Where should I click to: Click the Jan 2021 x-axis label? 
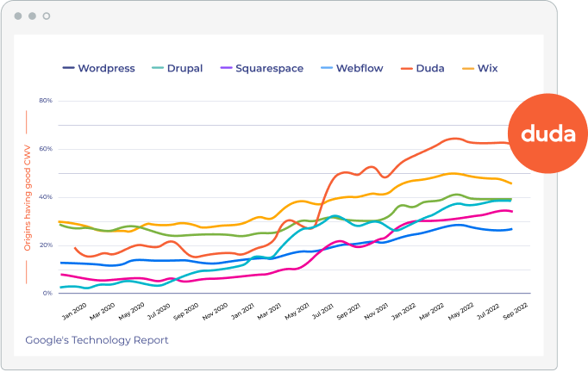pos(242,311)
